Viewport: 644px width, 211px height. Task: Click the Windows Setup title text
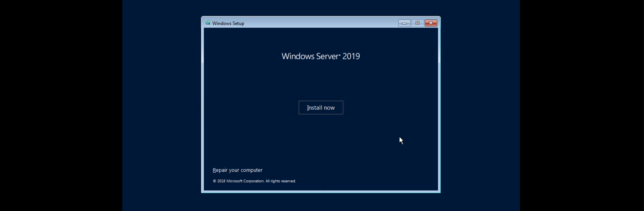(228, 24)
